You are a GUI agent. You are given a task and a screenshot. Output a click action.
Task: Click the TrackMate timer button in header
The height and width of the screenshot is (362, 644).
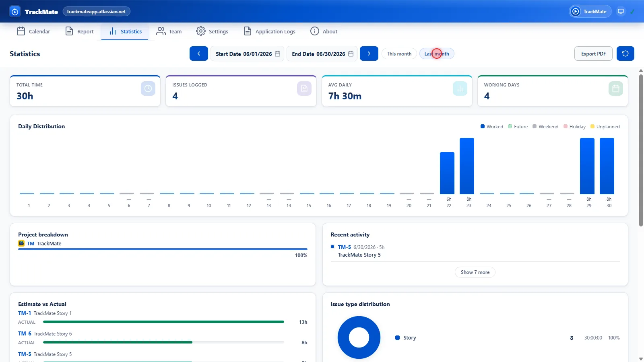point(590,11)
